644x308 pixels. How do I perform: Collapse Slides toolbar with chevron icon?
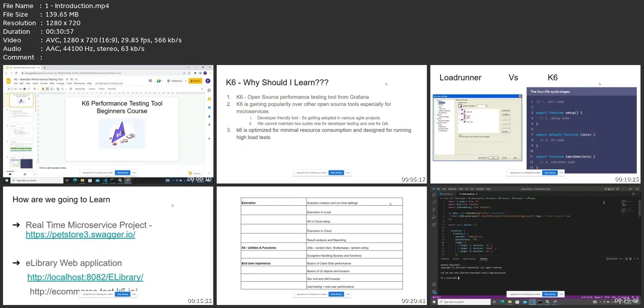coord(202,89)
